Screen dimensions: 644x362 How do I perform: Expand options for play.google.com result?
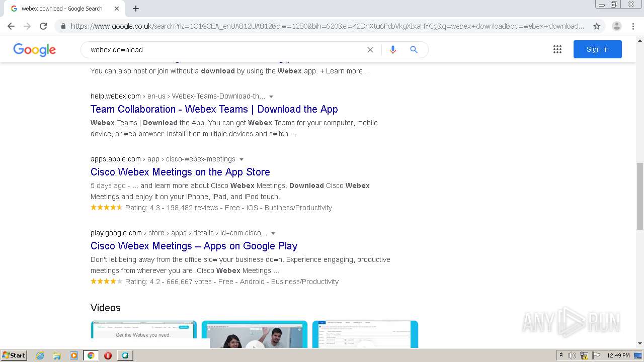[x=273, y=233]
